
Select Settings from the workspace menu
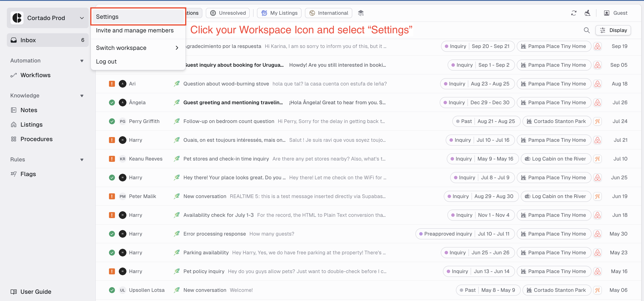point(107,16)
